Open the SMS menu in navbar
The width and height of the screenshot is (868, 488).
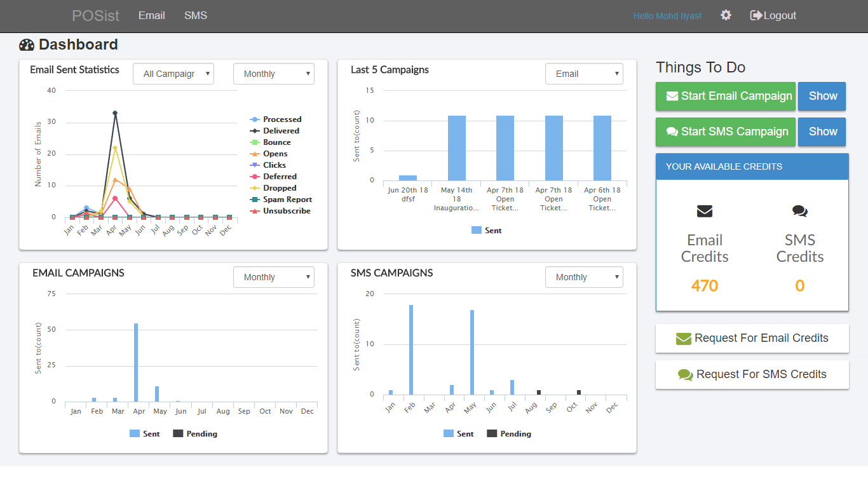(196, 15)
